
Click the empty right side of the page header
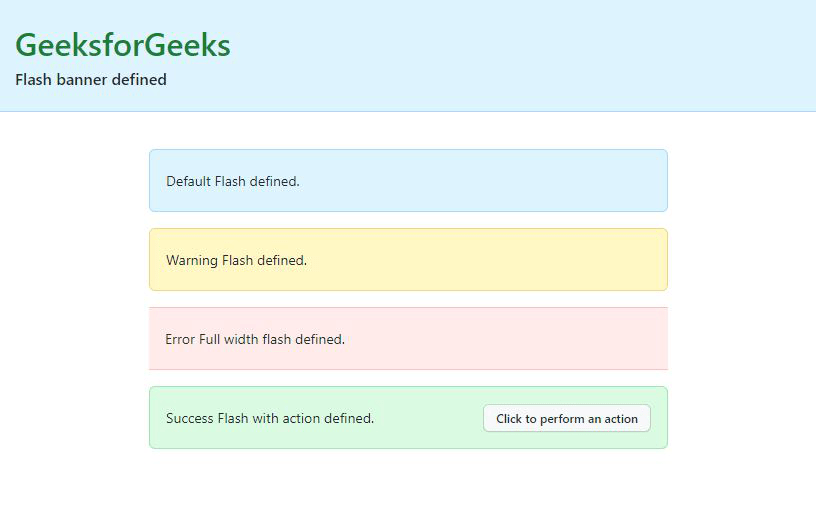point(600,55)
